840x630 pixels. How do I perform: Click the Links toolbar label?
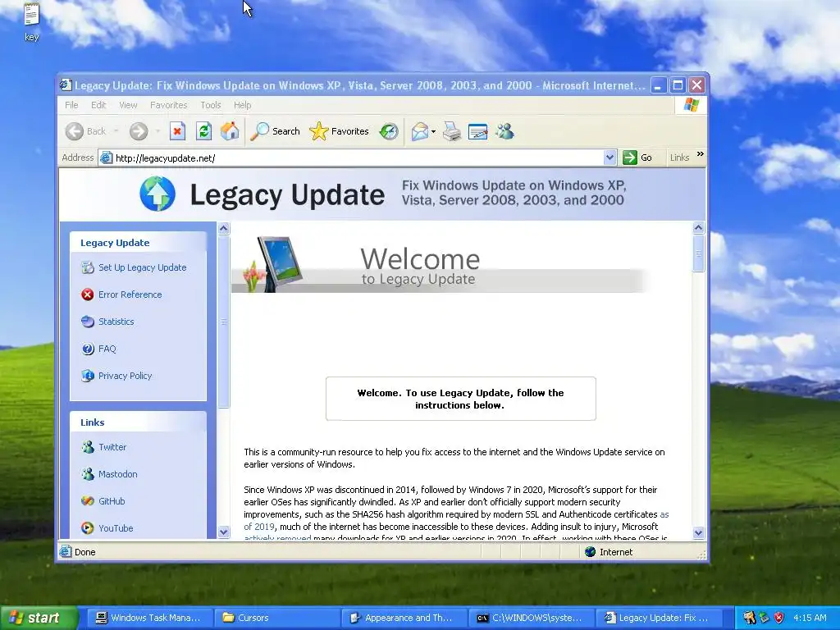(x=679, y=157)
